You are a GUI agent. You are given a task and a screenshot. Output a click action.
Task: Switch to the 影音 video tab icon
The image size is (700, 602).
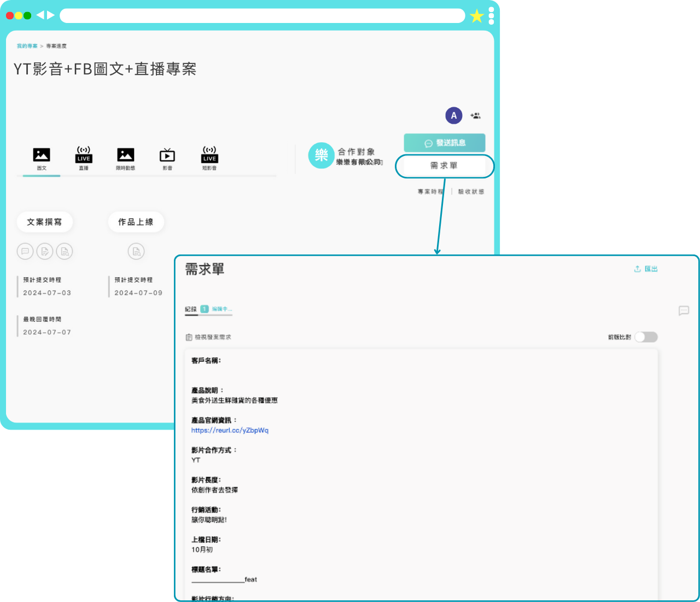[167, 155]
